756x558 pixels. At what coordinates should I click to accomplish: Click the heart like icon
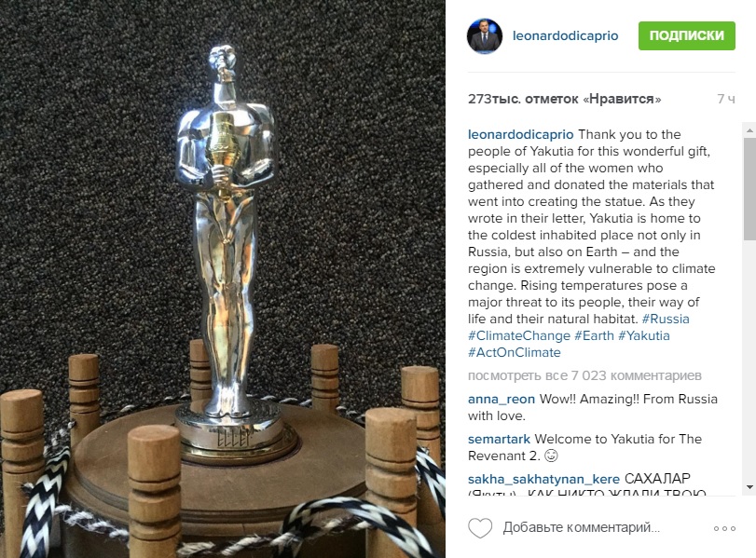point(480,528)
